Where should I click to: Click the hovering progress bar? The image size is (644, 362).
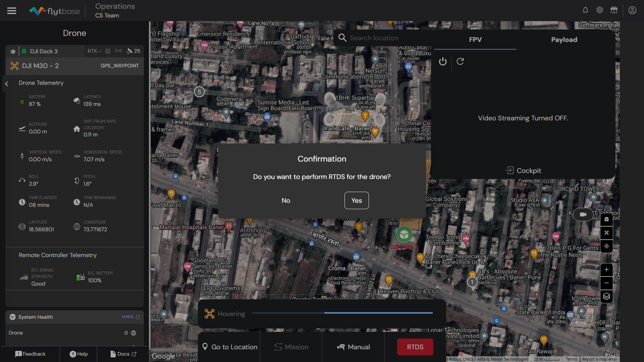click(342, 313)
